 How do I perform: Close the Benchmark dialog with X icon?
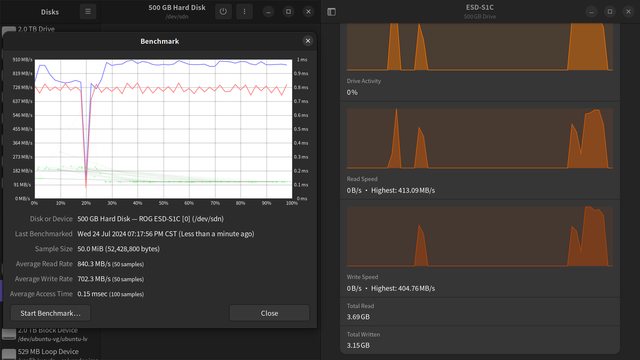click(308, 41)
